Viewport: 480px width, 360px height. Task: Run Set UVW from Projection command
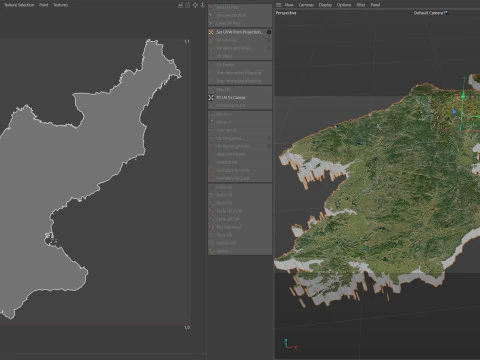(239, 32)
